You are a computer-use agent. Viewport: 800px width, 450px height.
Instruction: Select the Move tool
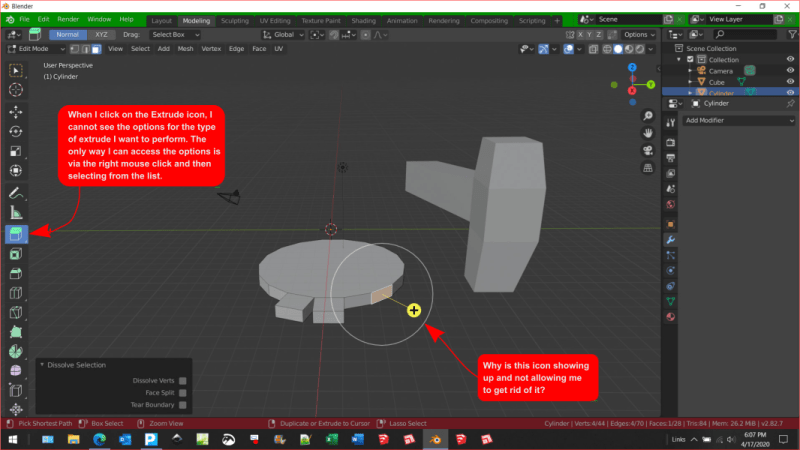(x=16, y=112)
